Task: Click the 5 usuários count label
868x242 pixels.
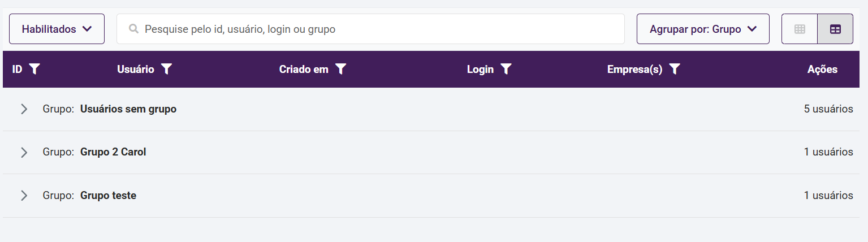Action: tap(828, 109)
